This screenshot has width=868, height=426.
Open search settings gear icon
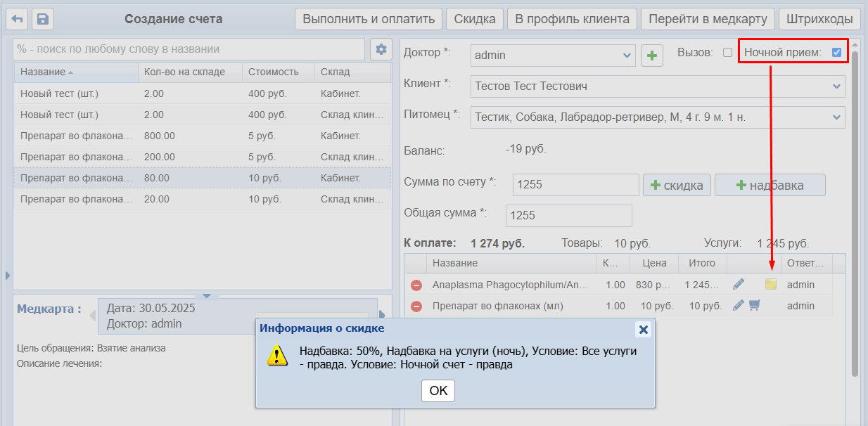pyautogui.click(x=381, y=49)
